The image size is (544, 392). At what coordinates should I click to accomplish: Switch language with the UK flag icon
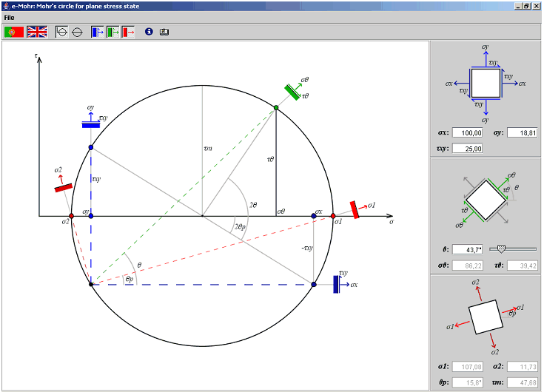pyautogui.click(x=37, y=33)
